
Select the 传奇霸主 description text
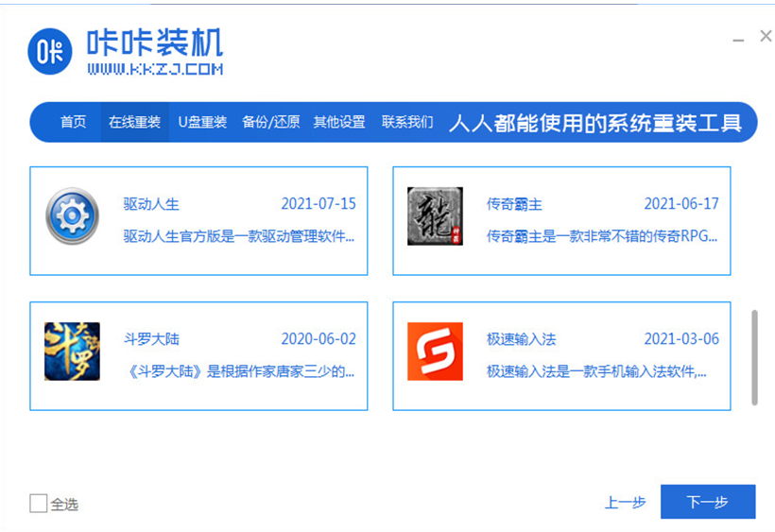[602, 235]
